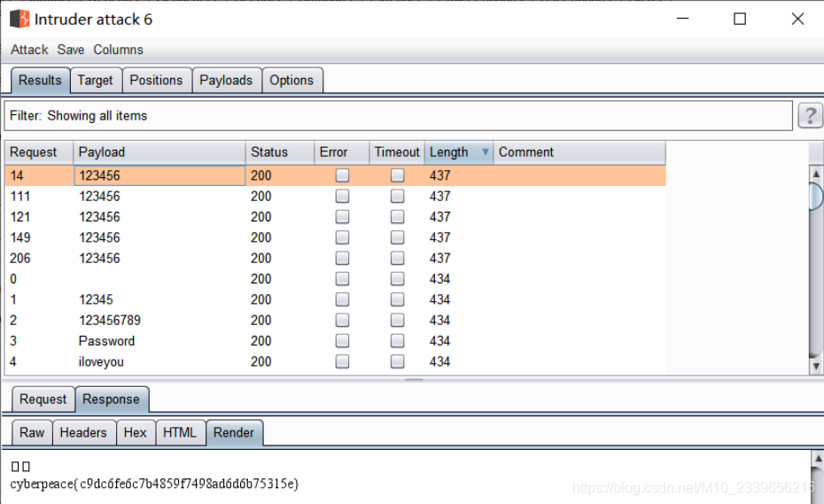Click length 437 in request 206 row
Screen dimensions: 824x504
[x=439, y=258]
